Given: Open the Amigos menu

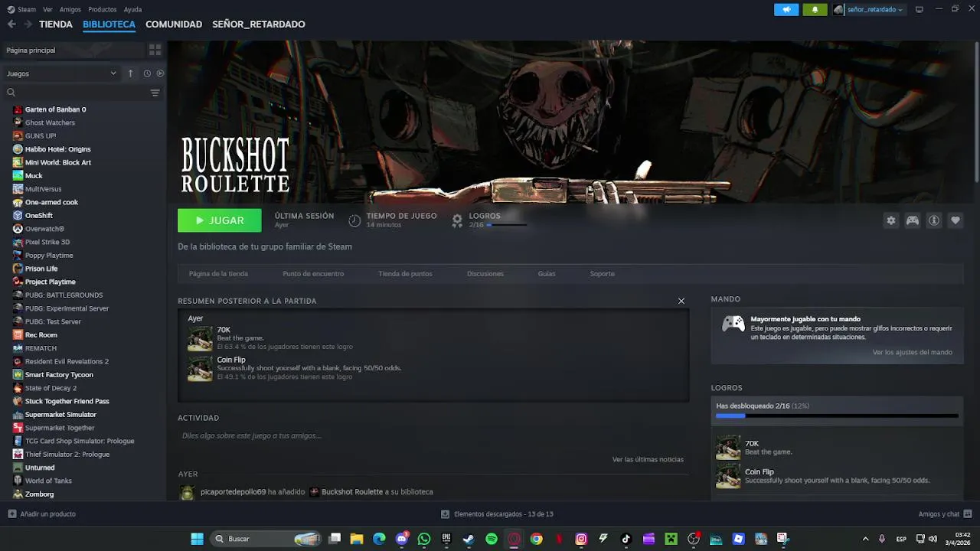Looking at the screenshot, I should click(x=70, y=9).
